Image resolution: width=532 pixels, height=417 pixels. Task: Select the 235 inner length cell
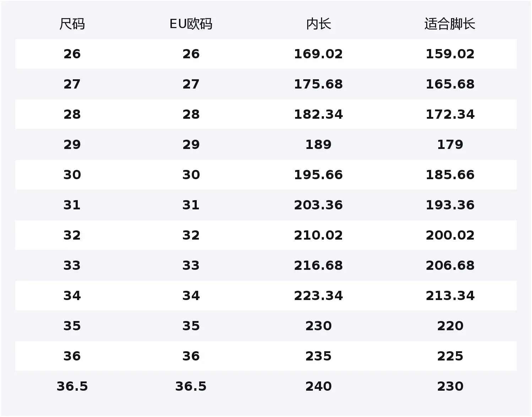click(318, 356)
